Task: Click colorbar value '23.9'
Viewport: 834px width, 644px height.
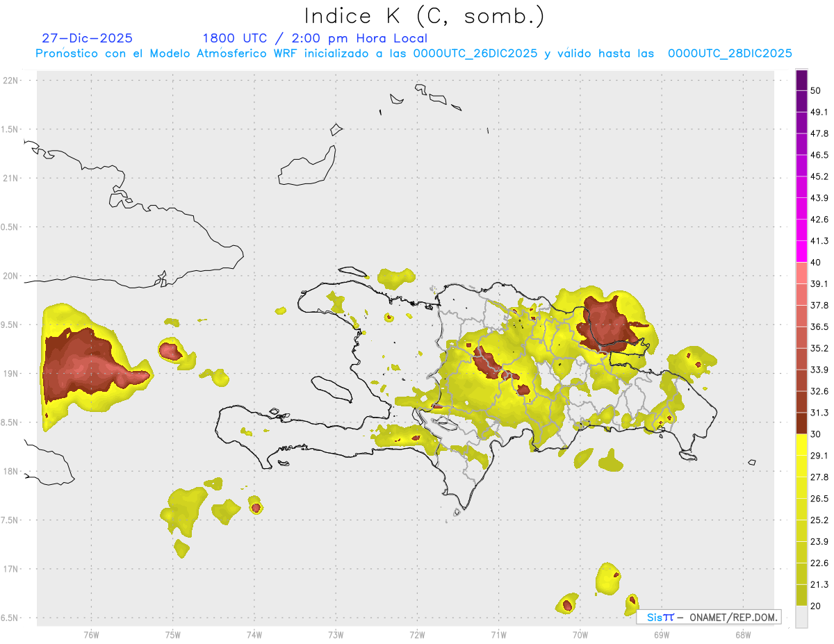Action: (x=819, y=542)
